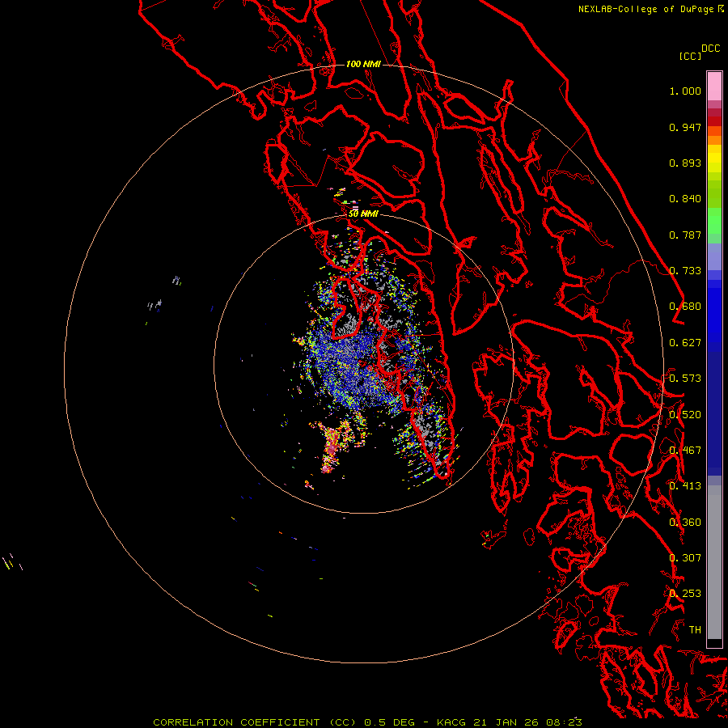Click the 50 NMI range ring label

(363, 214)
